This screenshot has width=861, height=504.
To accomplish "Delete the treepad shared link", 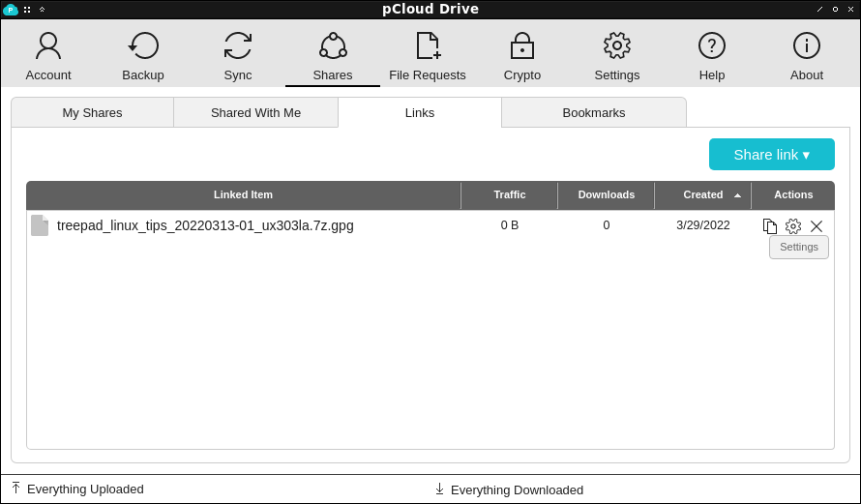I will pos(816,226).
